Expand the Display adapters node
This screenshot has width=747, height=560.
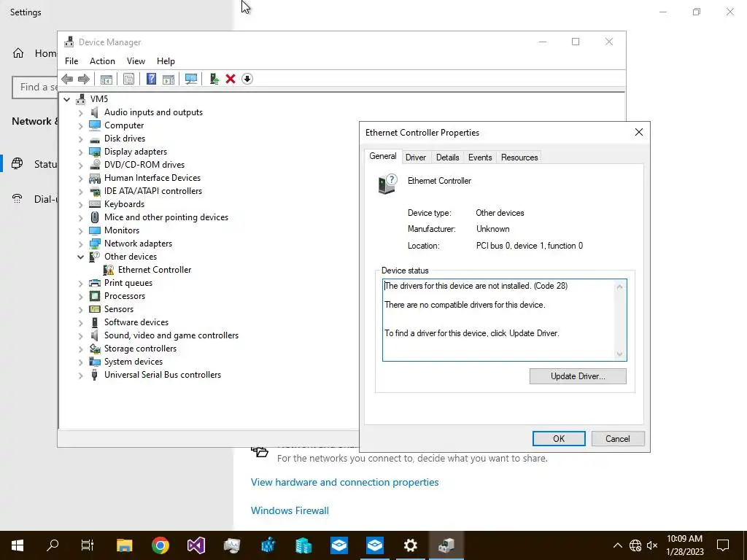(80, 152)
